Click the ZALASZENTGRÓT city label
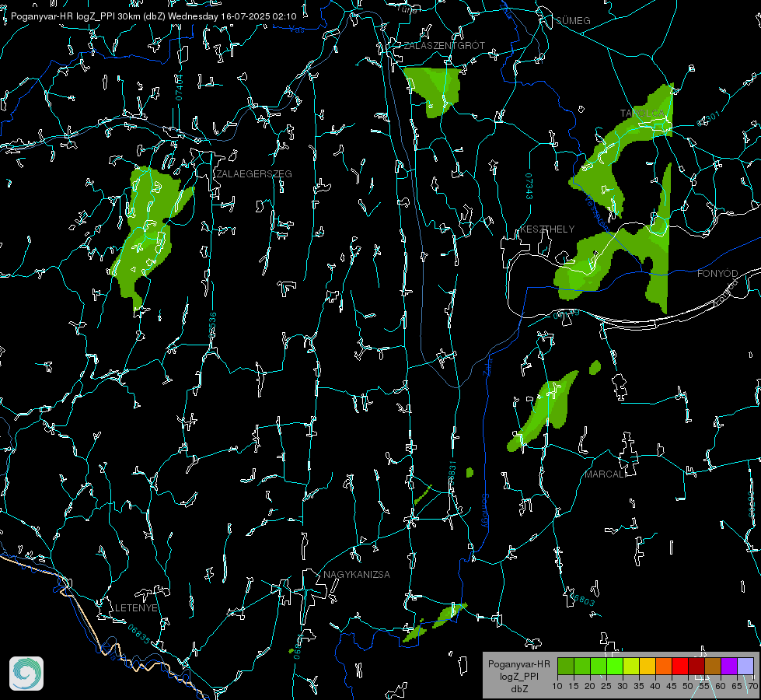The height and width of the screenshot is (700, 761). tap(444, 46)
